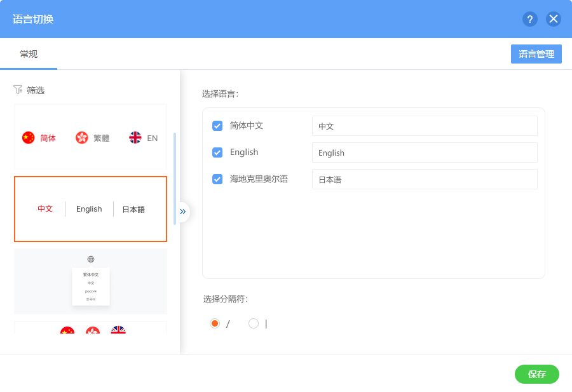
Task: Uncheck the 海地克里奥尔语 checkbox
Action: tap(217, 179)
